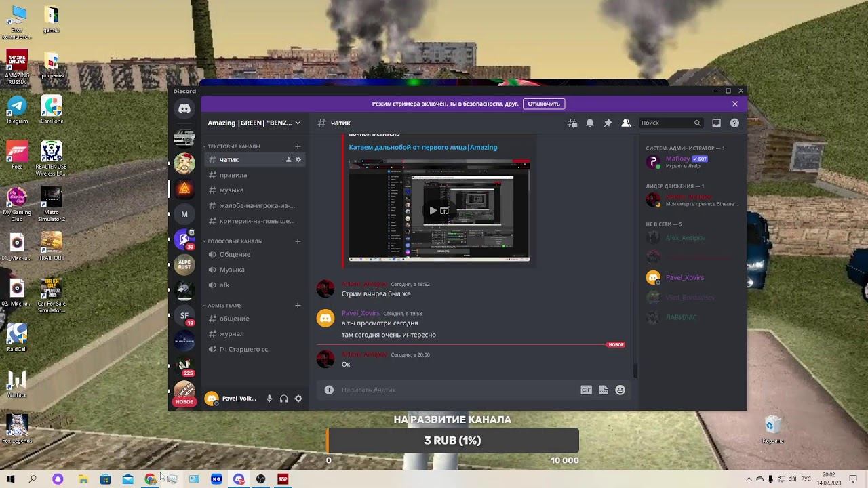Collapse the ГОЛОСОВЫЕ КАНАЛЫ category

[x=235, y=241]
